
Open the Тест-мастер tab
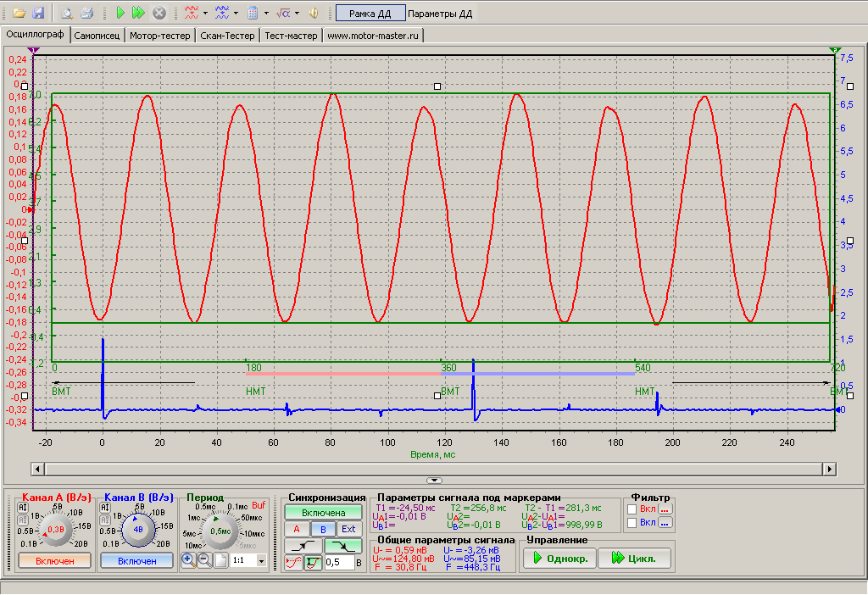(292, 36)
